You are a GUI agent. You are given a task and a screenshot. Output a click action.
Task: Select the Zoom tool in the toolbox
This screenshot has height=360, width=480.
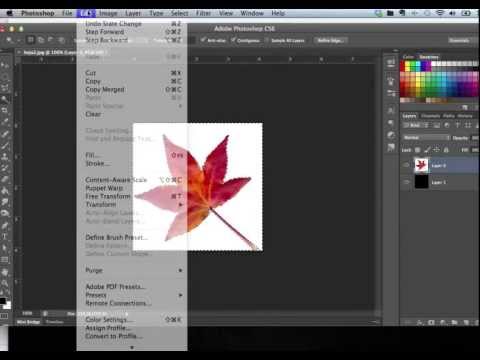click(x=5, y=284)
